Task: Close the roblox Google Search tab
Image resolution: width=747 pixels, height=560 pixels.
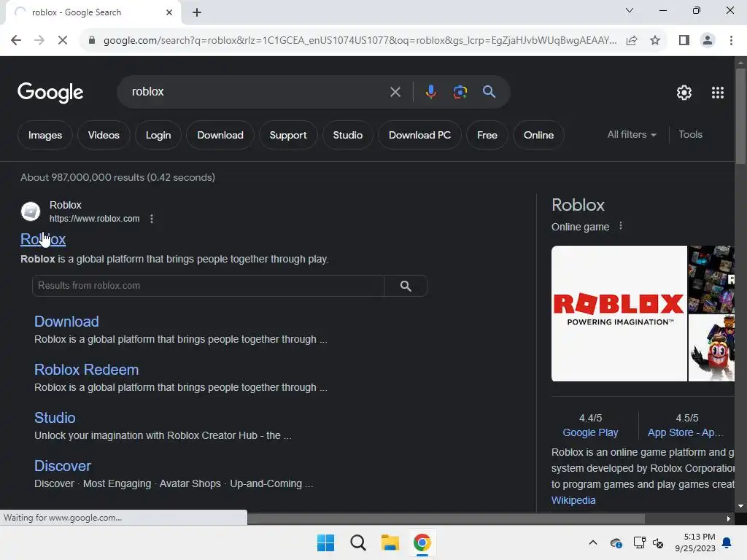Action: pyautogui.click(x=169, y=12)
